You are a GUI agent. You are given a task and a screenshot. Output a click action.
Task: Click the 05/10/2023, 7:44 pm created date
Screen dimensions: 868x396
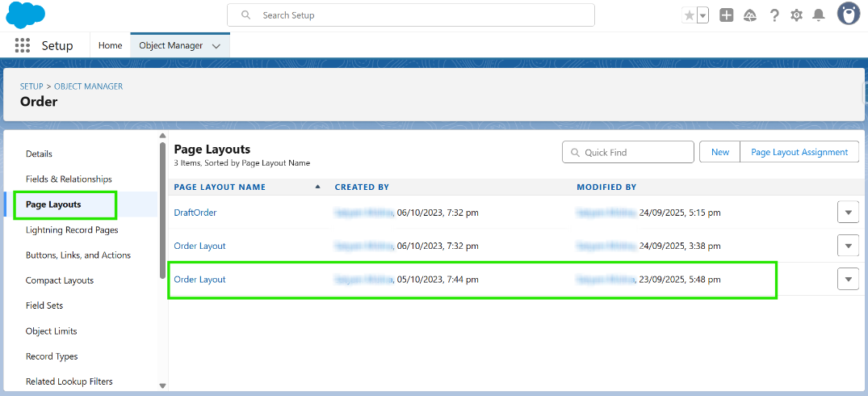point(438,280)
